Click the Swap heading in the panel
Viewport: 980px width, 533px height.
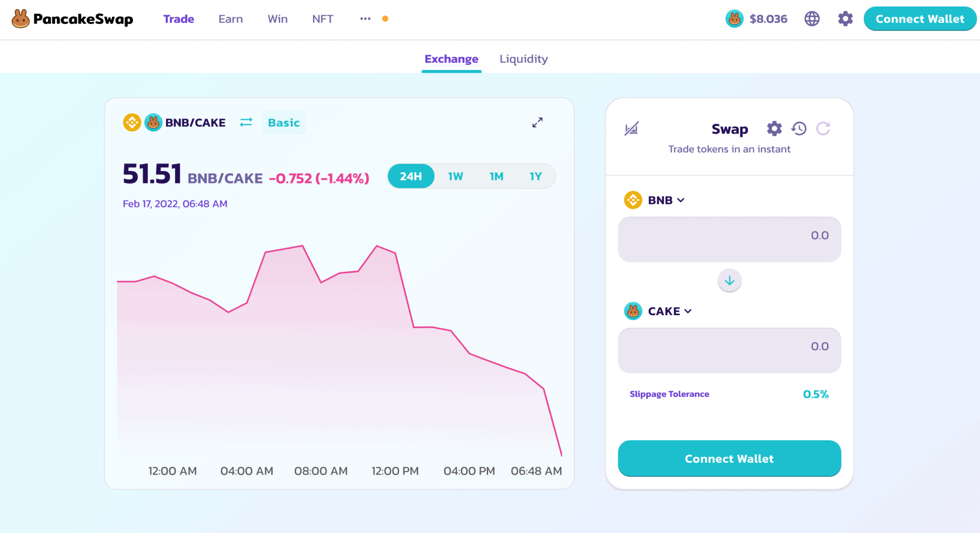pyautogui.click(x=730, y=129)
